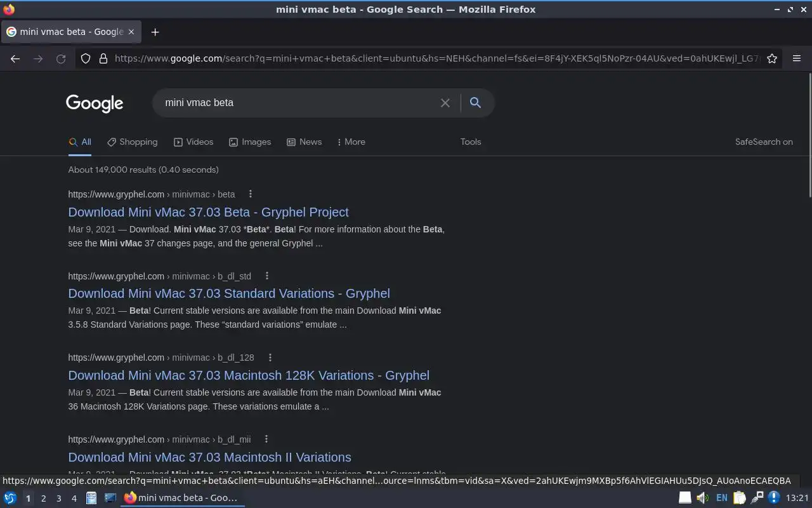
Task: Open Macintosh 128K Variations result link
Action: [x=249, y=375]
